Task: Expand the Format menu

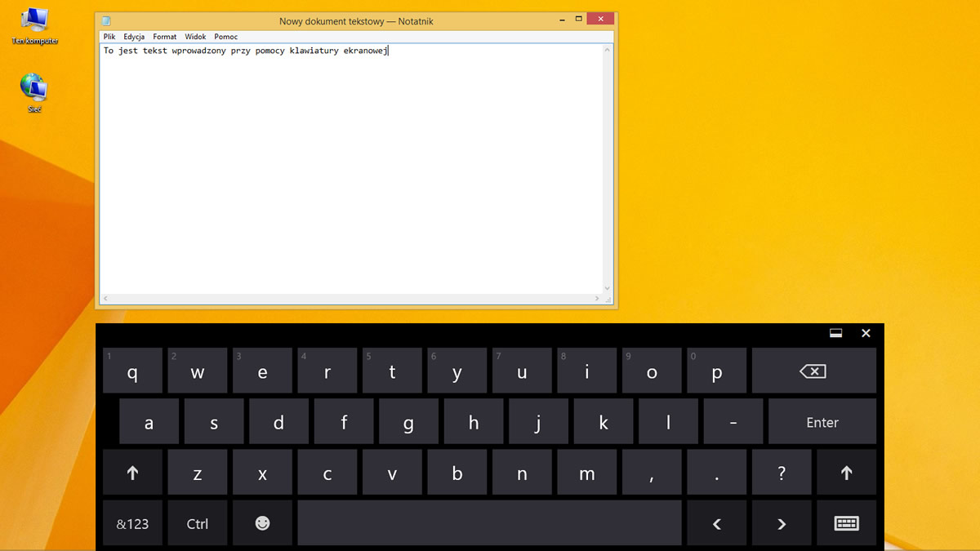Action: (165, 37)
